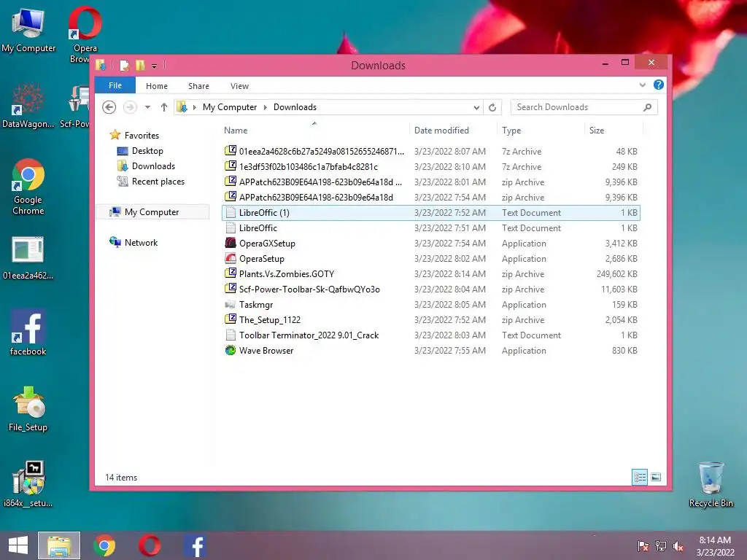Screen dimensions: 747x560
Task: Go back with the Back arrow button
Action: coord(109,107)
